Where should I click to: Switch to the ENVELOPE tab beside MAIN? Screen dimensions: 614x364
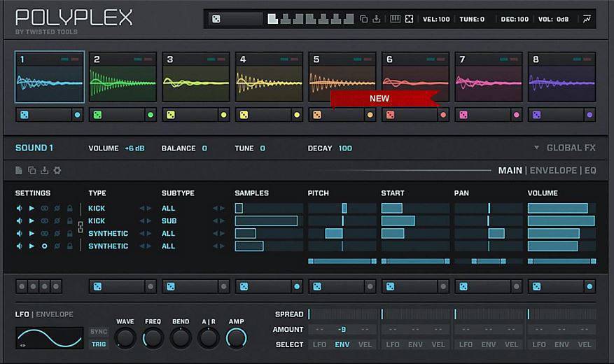tap(553, 170)
